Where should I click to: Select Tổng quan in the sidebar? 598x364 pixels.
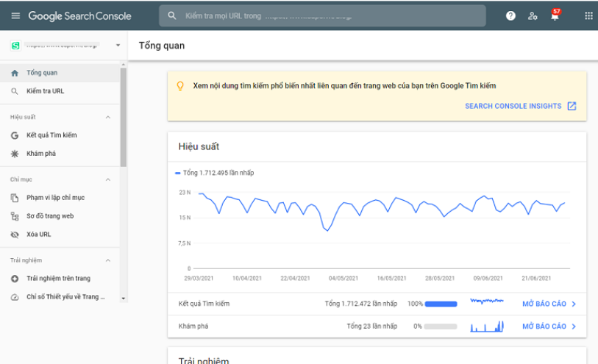click(x=60, y=73)
